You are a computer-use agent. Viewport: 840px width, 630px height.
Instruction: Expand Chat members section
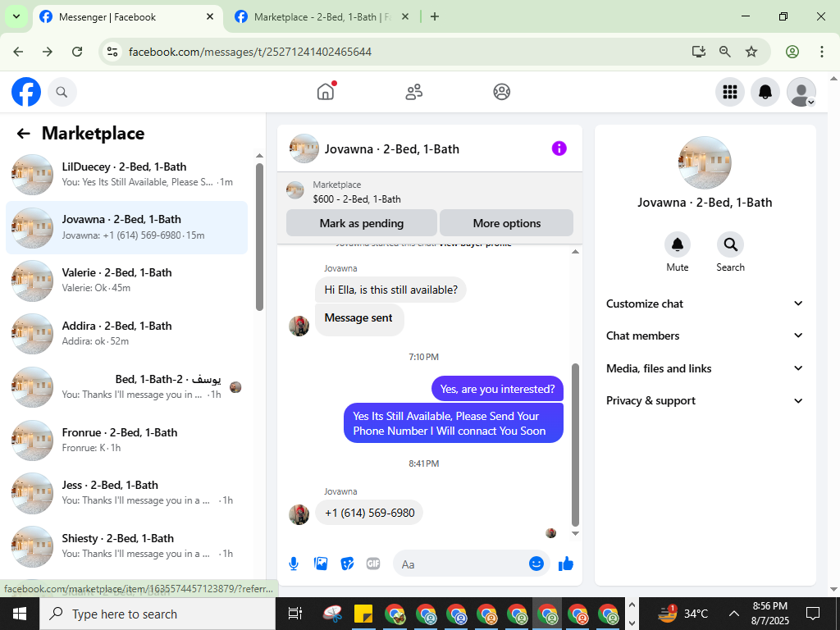[x=705, y=336]
